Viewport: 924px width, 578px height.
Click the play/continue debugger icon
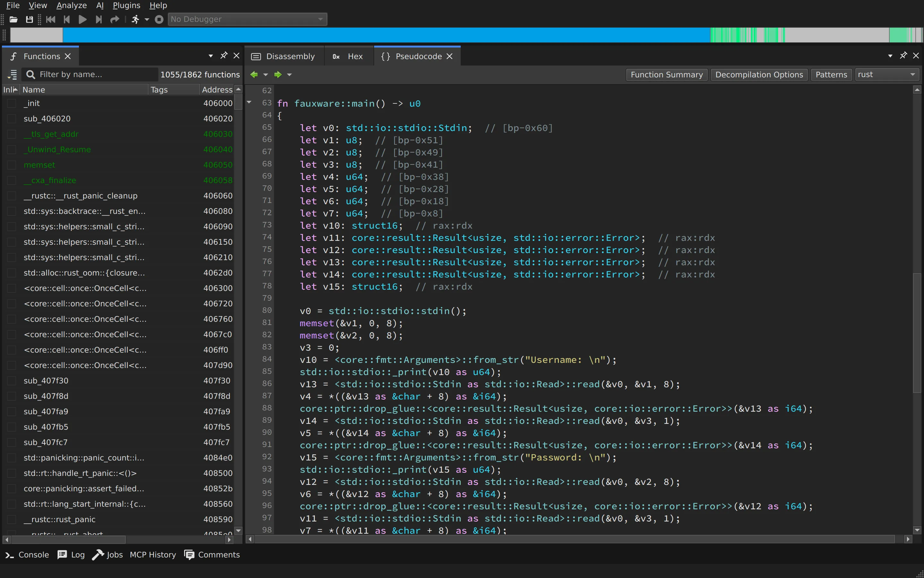point(82,19)
